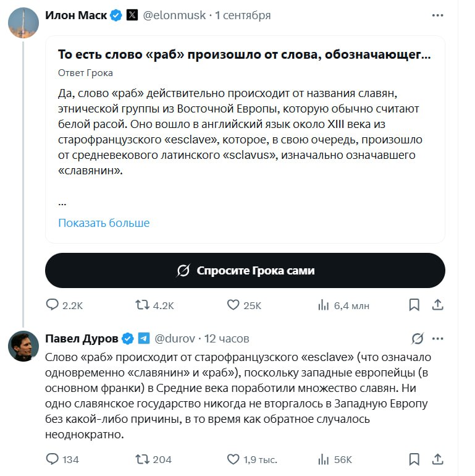Viewport: 475px width, 476px height.
Task: Repost Elon Musk's post
Action: [142, 305]
